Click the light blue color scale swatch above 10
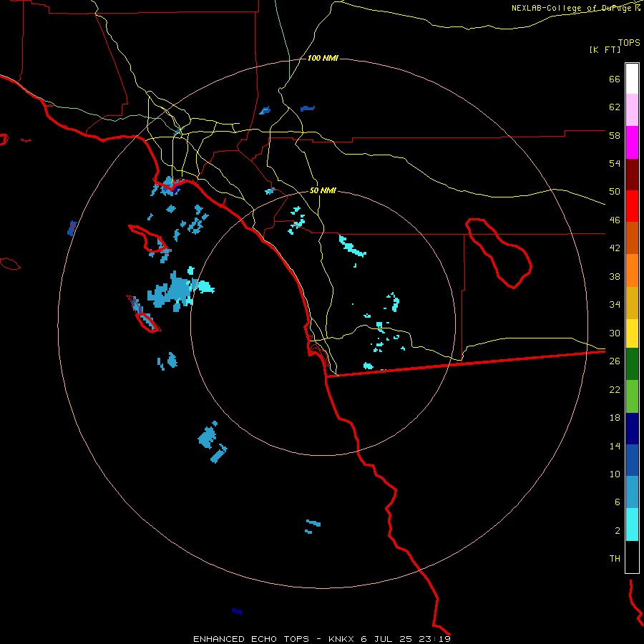Viewport: 644px width, 644px height. pos(632,492)
